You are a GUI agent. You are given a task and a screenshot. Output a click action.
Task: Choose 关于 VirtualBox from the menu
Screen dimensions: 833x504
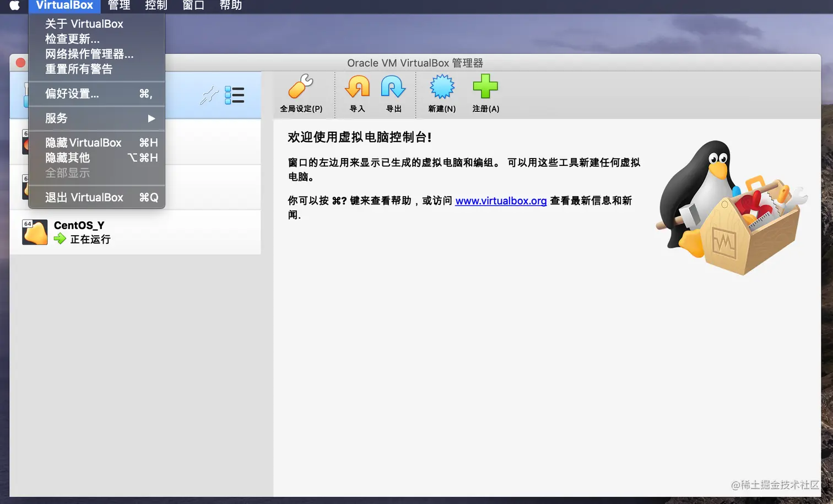(x=97, y=24)
